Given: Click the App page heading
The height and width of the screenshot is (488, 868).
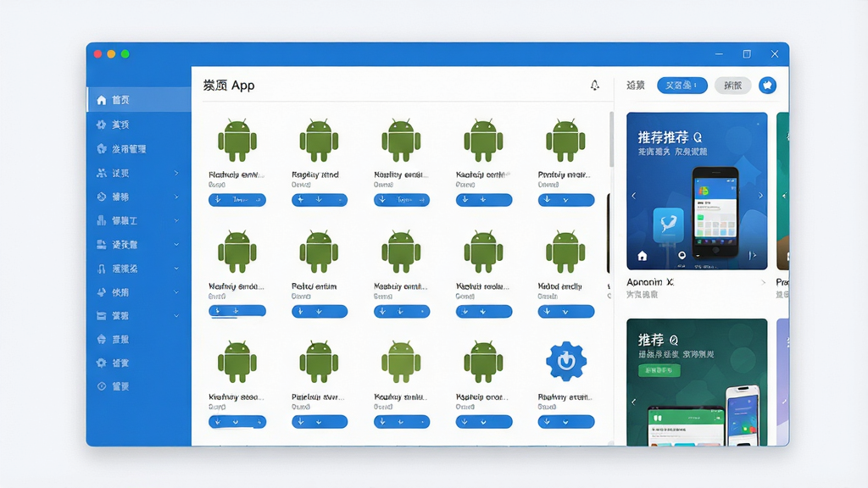Looking at the screenshot, I should [229, 86].
